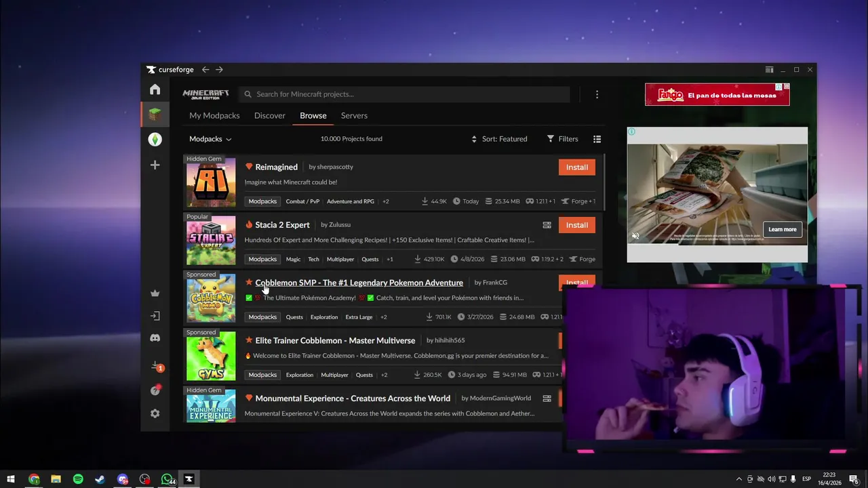Viewport: 868px width, 488px height.
Task: Go forward with the right arrow in title bar
Action: tap(219, 69)
